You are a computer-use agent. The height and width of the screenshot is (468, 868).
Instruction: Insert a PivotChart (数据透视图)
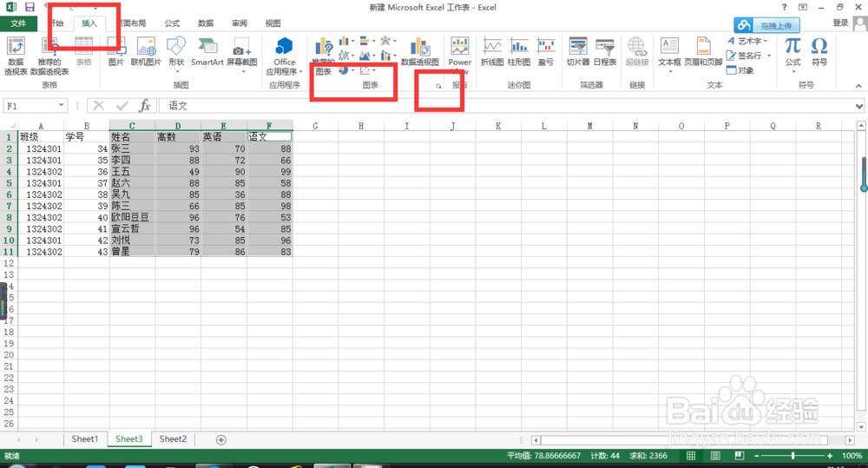click(419, 52)
